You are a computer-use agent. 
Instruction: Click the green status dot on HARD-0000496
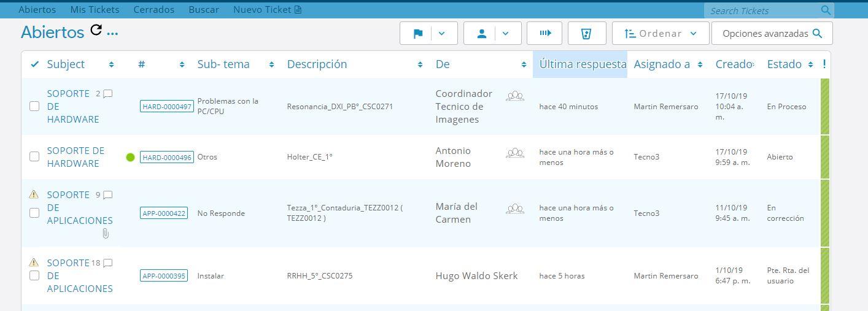tap(130, 157)
